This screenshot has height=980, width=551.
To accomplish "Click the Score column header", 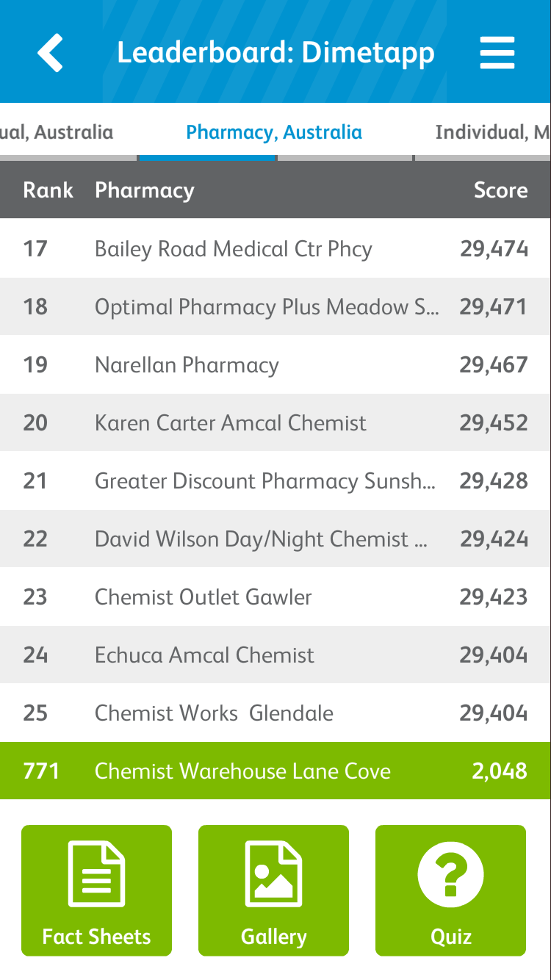I will click(500, 190).
